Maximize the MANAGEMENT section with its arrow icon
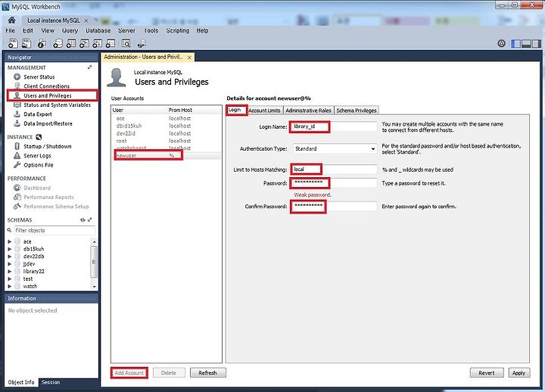The width and height of the screenshot is (545, 392). tap(89, 67)
